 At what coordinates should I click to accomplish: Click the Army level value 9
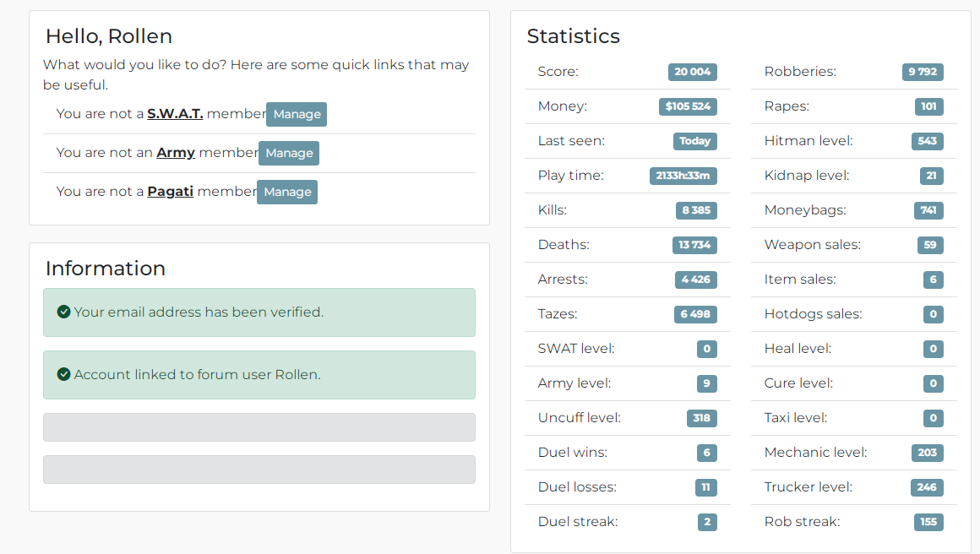click(707, 383)
